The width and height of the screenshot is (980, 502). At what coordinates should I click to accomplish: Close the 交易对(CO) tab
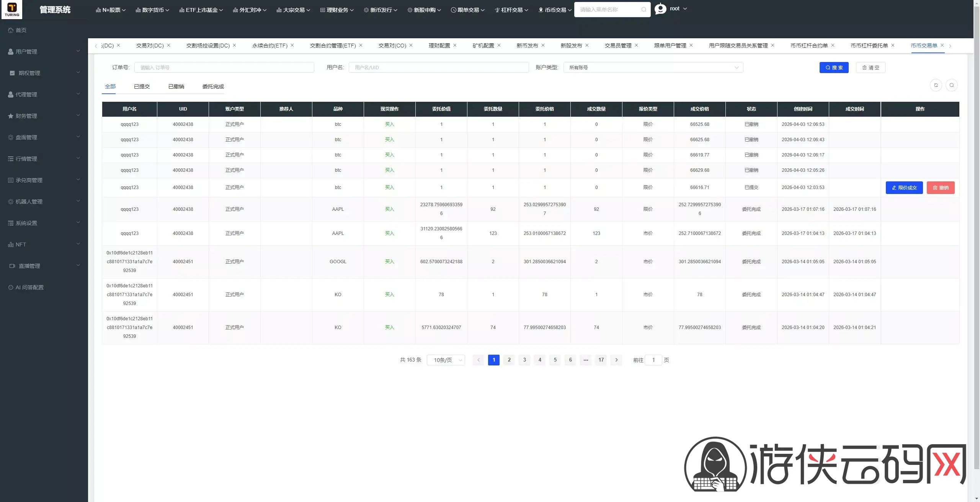click(411, 45)
